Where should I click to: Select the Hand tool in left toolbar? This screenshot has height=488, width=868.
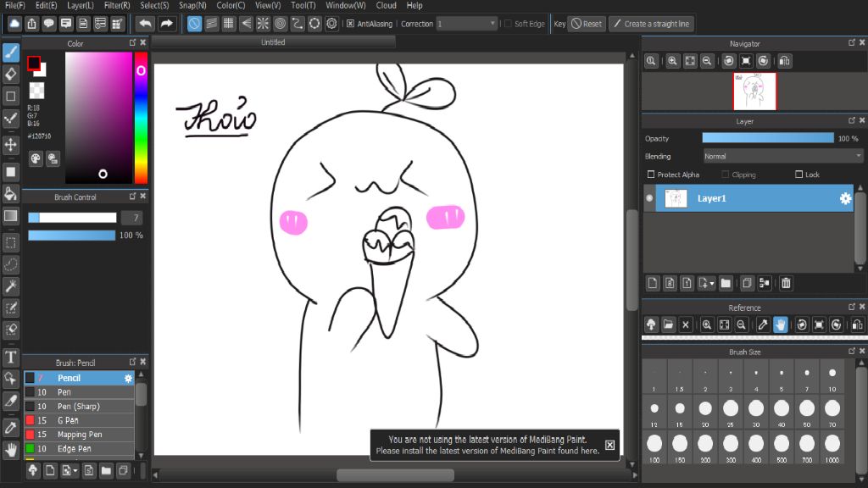[x=10, y=450]
